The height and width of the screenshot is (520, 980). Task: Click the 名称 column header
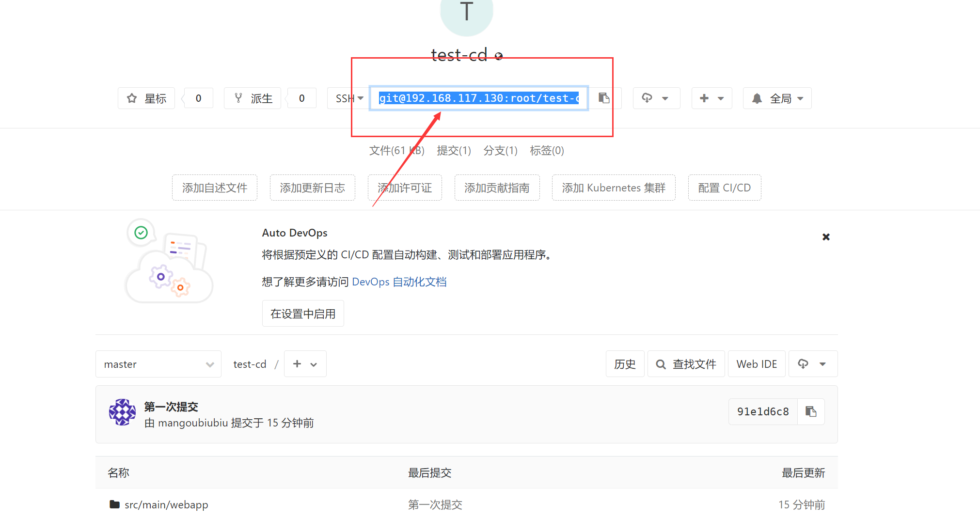(x=118, y=473)
